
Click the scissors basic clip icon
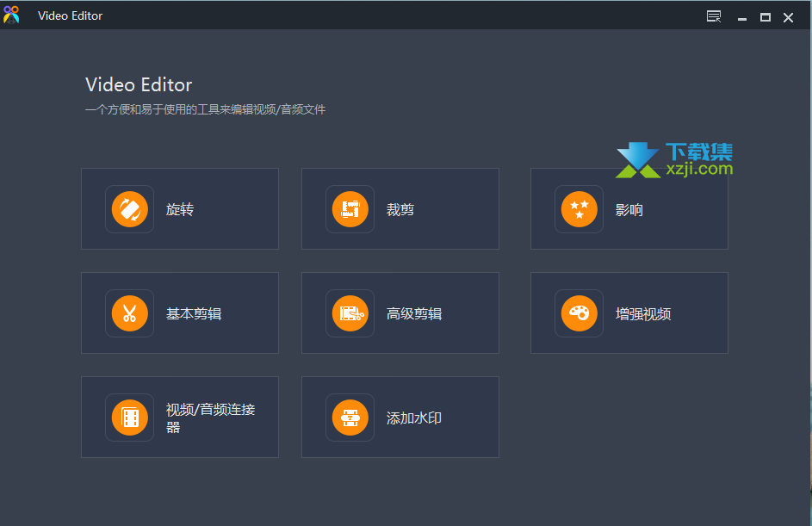[129, 313]
